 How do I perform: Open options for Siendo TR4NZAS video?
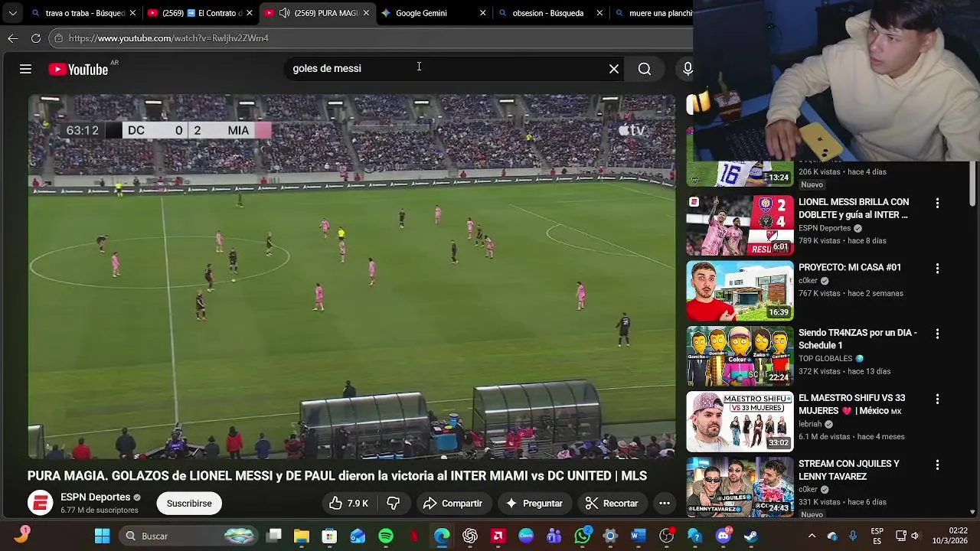[937, 334]
